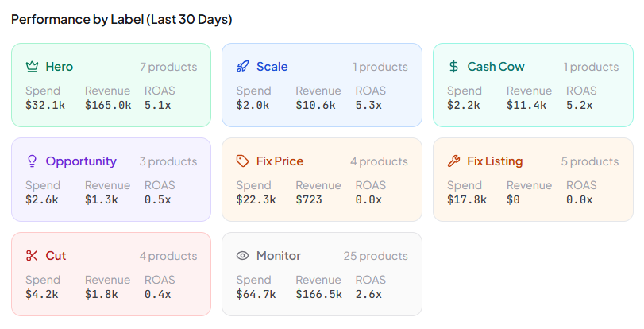The image size is (644, 329).
Task: Click the "25 products" count on Monitor
Action: click(376, 256)
